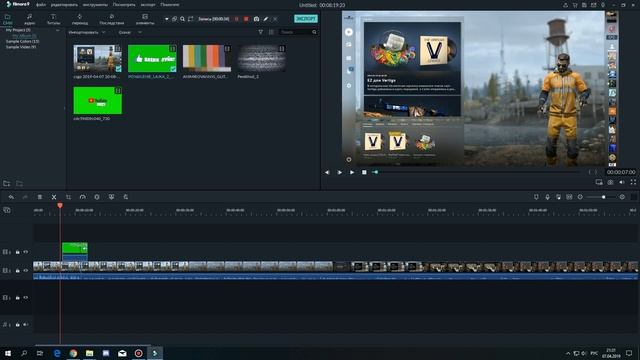Open the Edit tool at the end of the timeline toolbar
The width and height of the screenshot is (640, 360).
[x=125, y=197]
